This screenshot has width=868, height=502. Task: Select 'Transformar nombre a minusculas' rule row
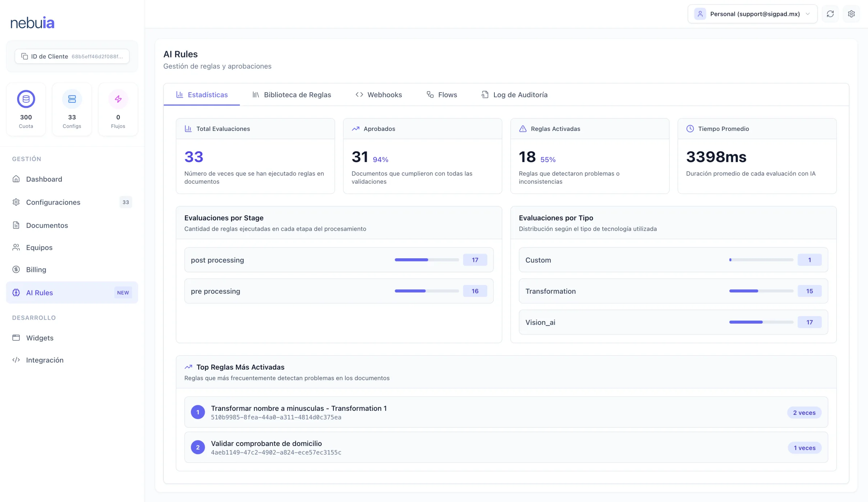tap(506, 412)
